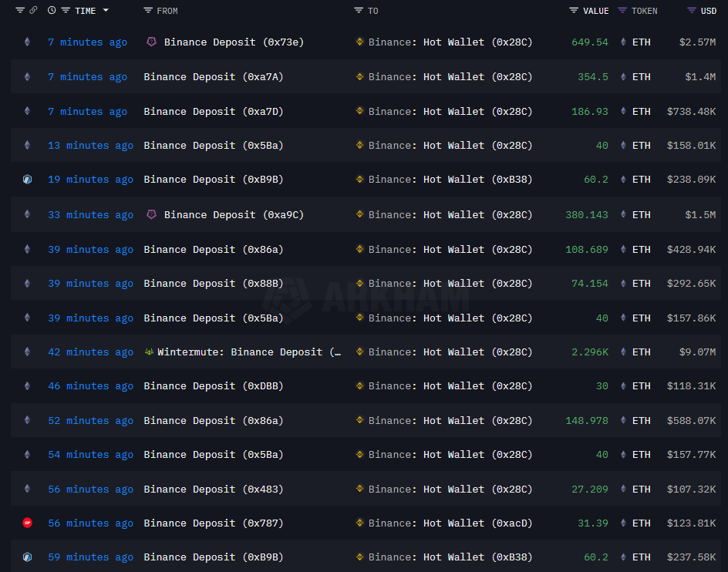Open the USD column filter
728x572 pixels.
(x=692, y=10)
